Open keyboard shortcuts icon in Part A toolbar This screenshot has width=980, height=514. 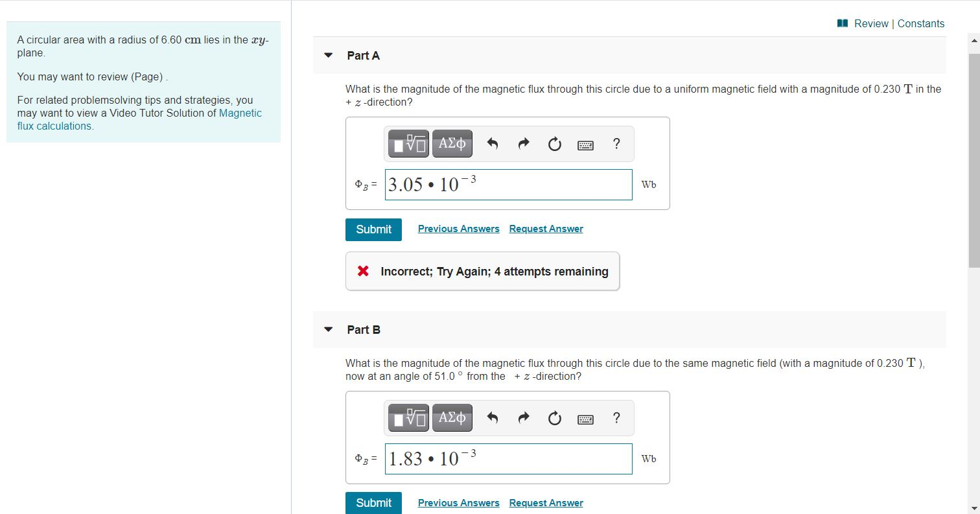coord(585,145)
